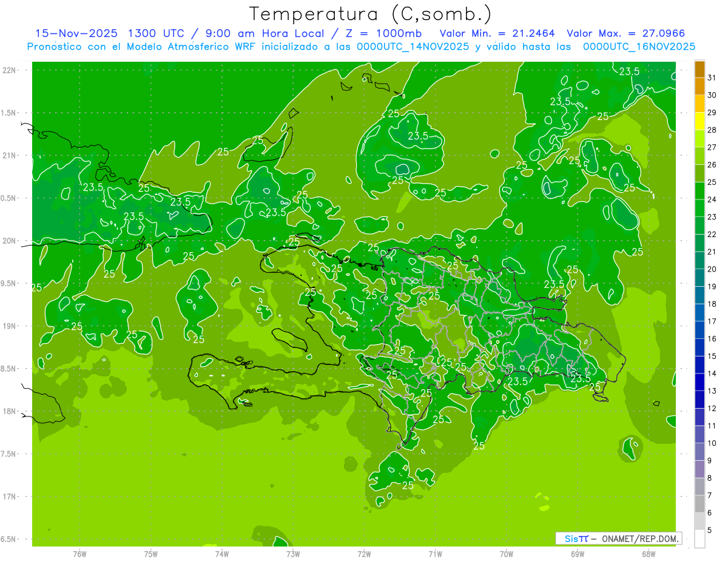Click the dark blue swatch between 13 and 14
The image size is (728, 562).
[x=699, y=382]
